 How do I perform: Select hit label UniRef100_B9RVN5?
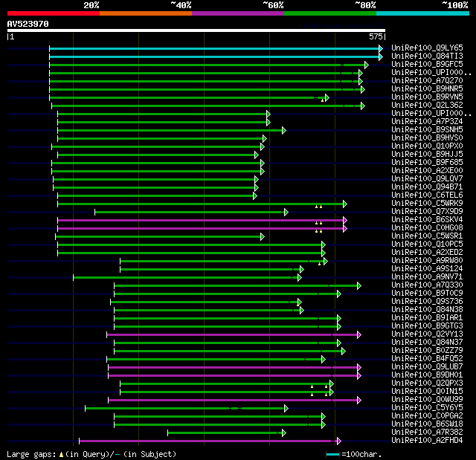(x=427, y=97)
